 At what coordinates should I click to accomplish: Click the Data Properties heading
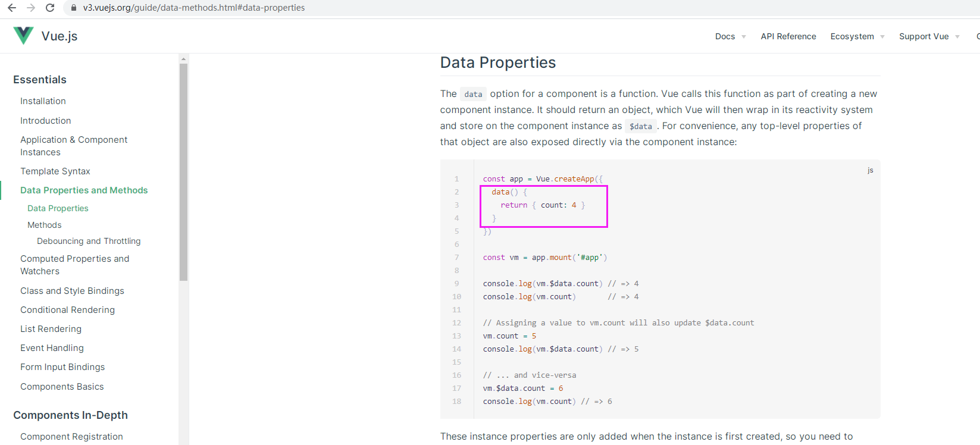click(497, 62)
